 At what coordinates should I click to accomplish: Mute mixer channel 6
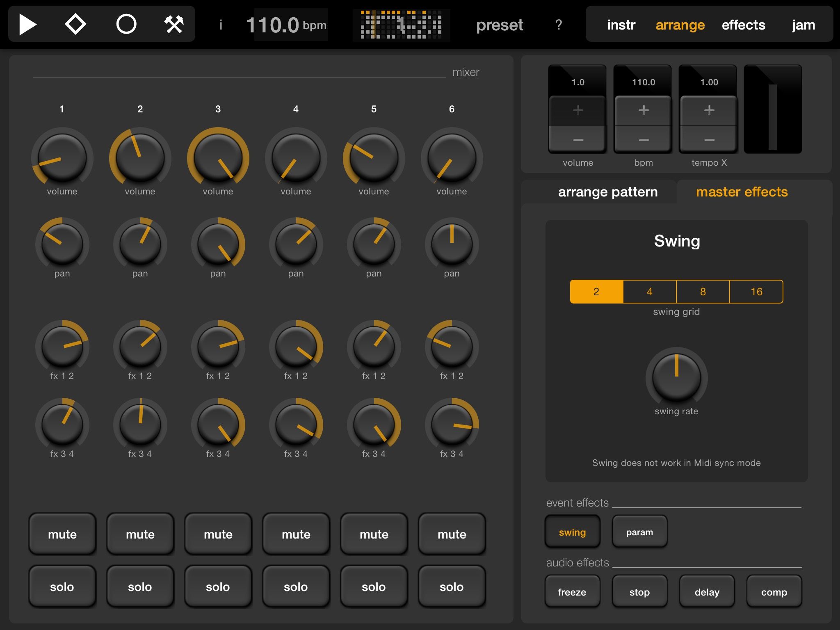452,534
